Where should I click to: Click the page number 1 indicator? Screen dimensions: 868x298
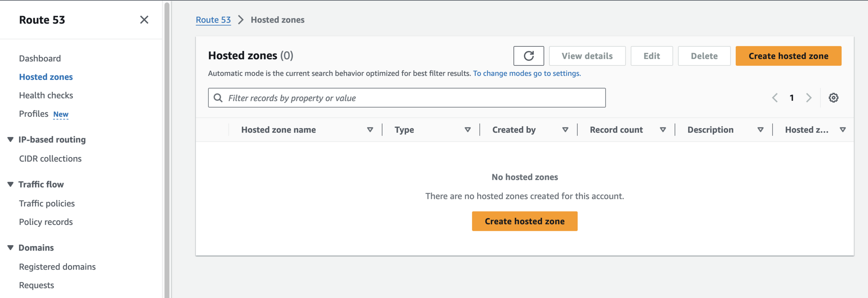[792, 98]
